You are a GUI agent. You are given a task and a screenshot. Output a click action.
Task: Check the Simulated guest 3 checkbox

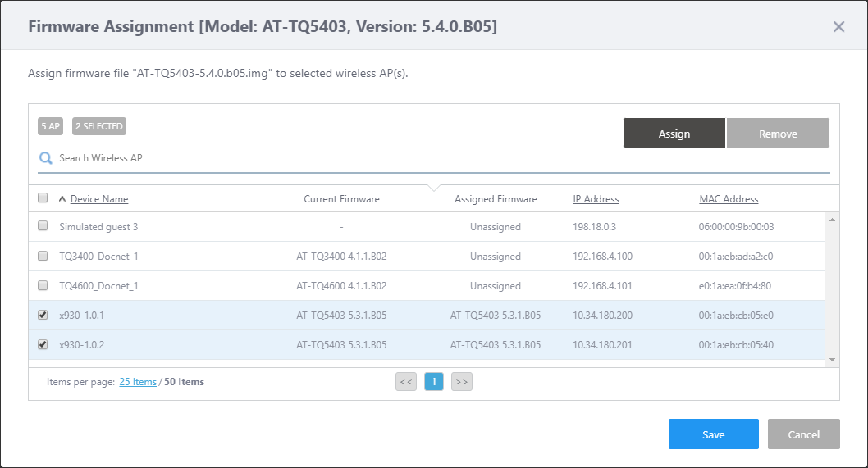pos(43,226)
